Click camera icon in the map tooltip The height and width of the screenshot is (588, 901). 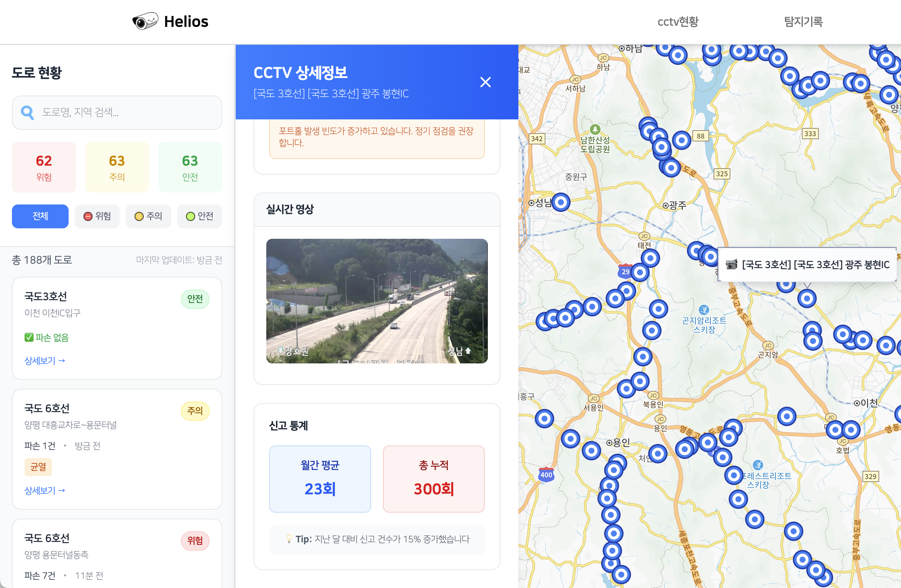pos(731,264)
